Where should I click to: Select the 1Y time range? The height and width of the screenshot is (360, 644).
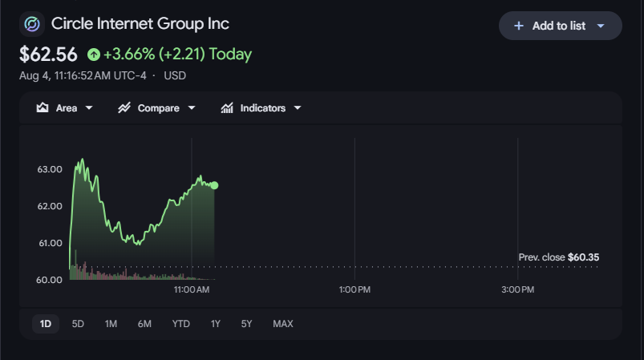point(216,324)
